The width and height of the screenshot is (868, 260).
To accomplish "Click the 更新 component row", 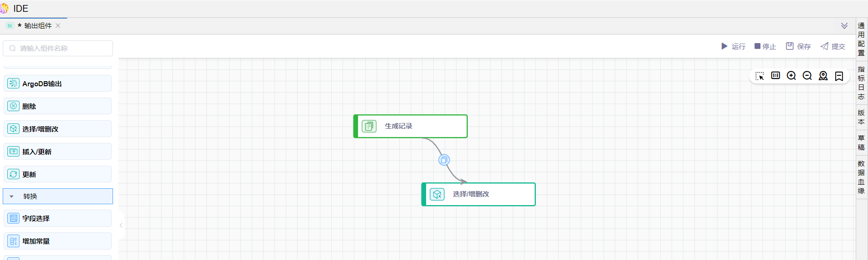I will (58, 174).
